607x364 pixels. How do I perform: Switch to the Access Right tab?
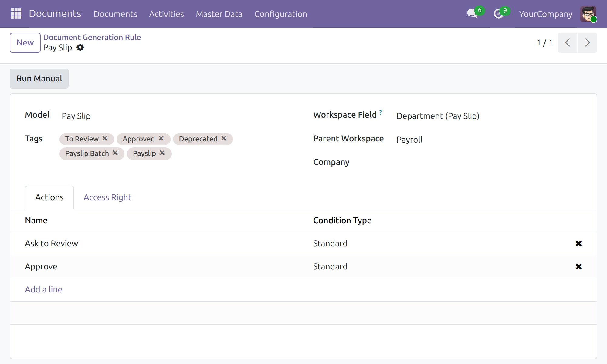pos(107,197)
